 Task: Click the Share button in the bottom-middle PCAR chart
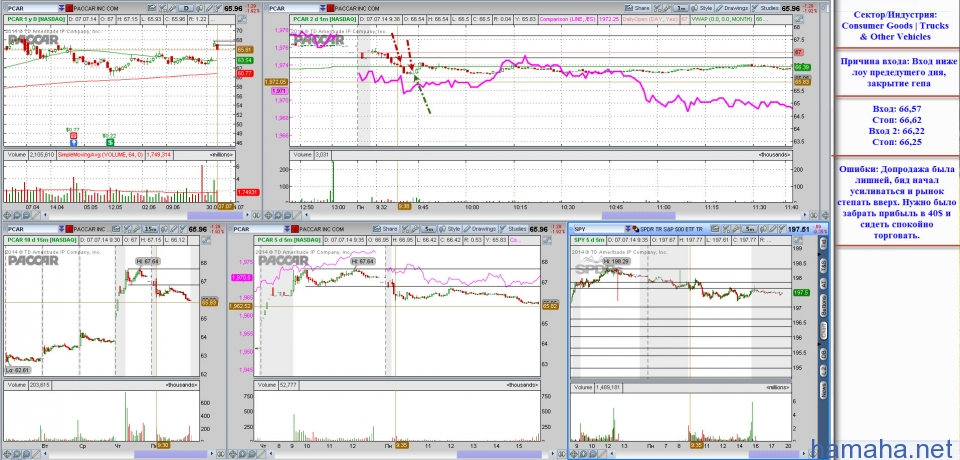[386, 229]
